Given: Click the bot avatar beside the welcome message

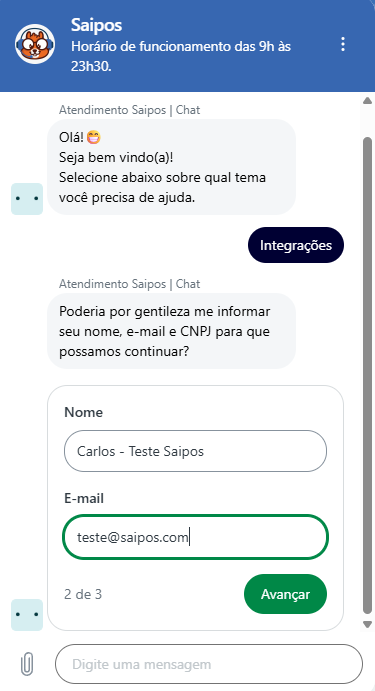Looking at the screenshot, I should [x=27, y=199].
